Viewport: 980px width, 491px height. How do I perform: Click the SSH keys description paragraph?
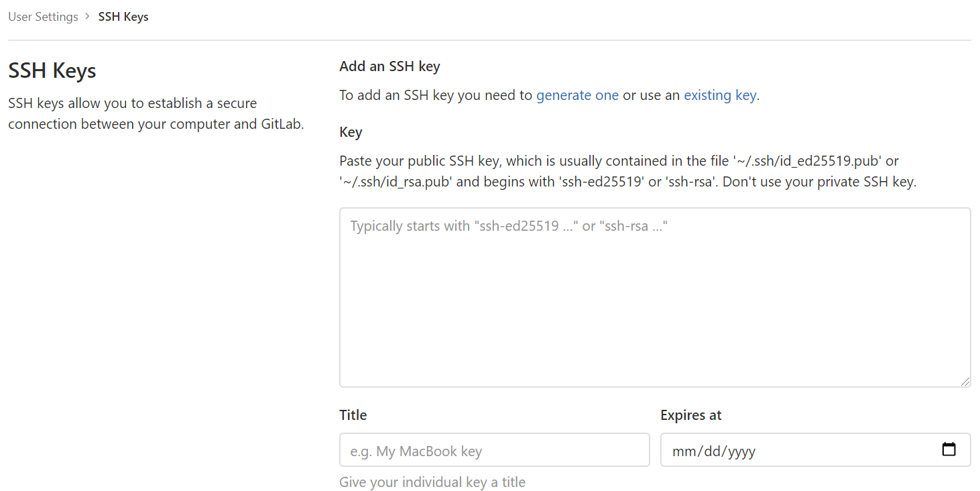coord(156,114)
